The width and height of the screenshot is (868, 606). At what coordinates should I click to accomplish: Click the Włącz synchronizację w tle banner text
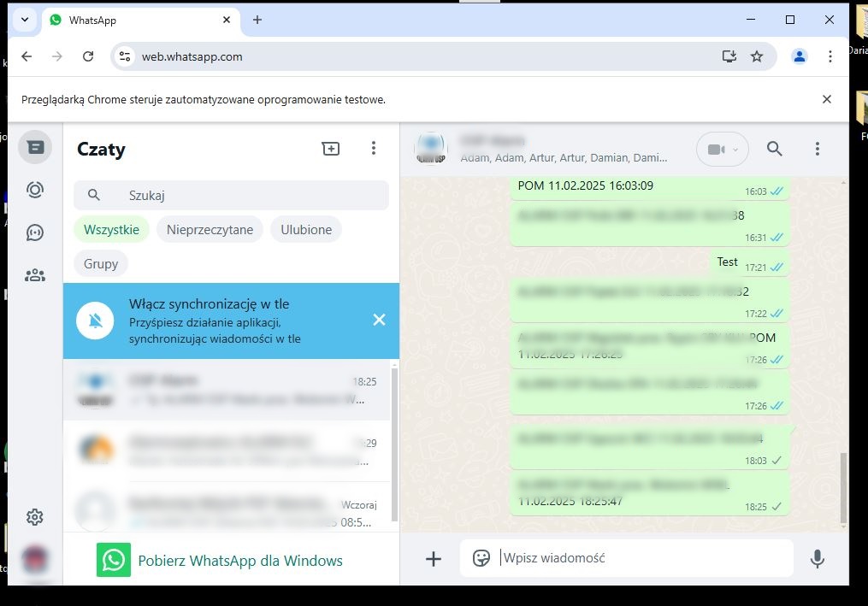210,303
